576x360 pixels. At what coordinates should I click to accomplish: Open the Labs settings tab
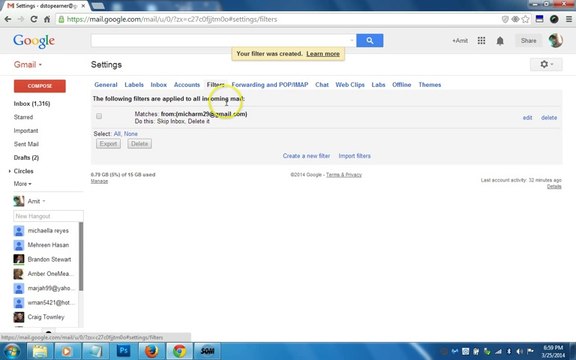(378, 85)
